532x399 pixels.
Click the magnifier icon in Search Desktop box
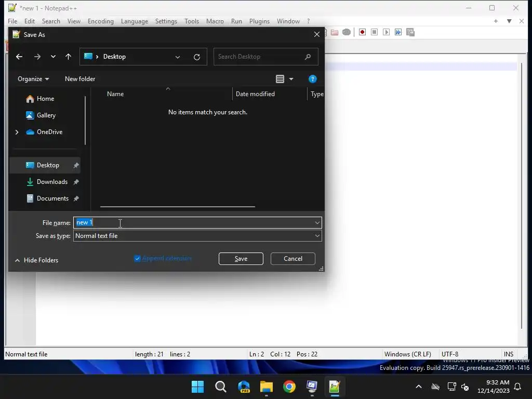(308, 57)
